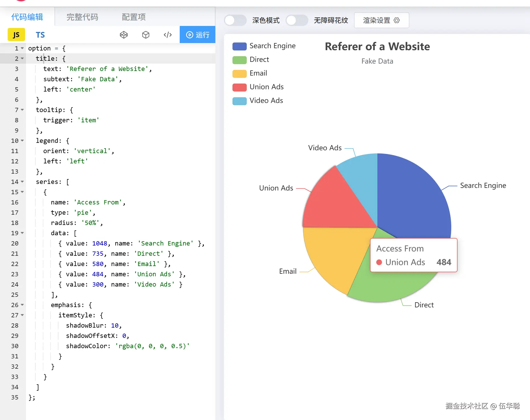The width and height of the screenshot is (530, 420).
Task: Click the 'Search Engine' label beside the pie
Action: coord(483,186)
